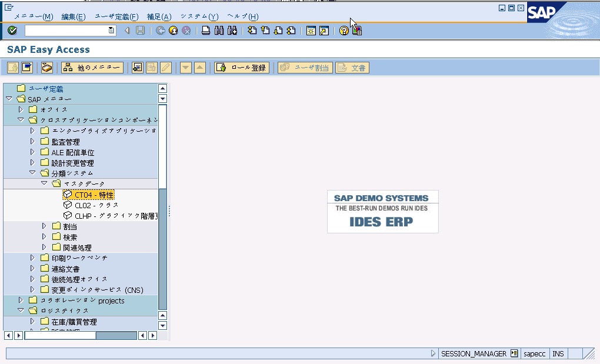Click the INS status bar indicator

click(558, 353)
